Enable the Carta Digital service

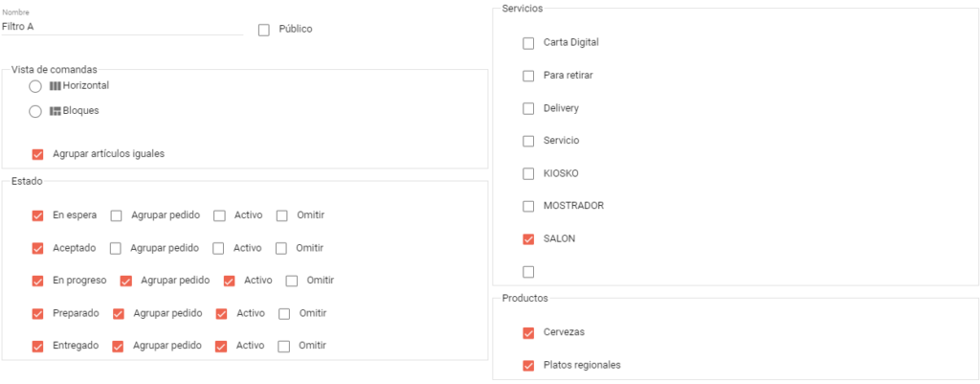click(x=528, y=43)
